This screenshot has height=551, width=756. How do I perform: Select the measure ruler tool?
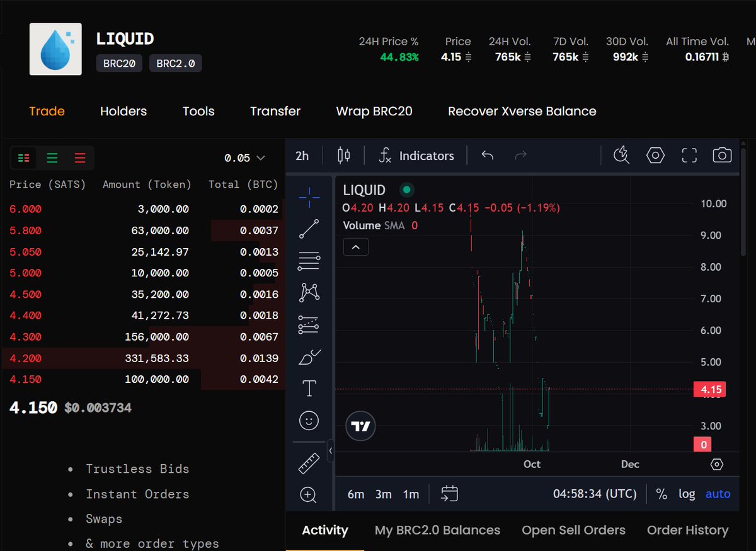(309, 464)
